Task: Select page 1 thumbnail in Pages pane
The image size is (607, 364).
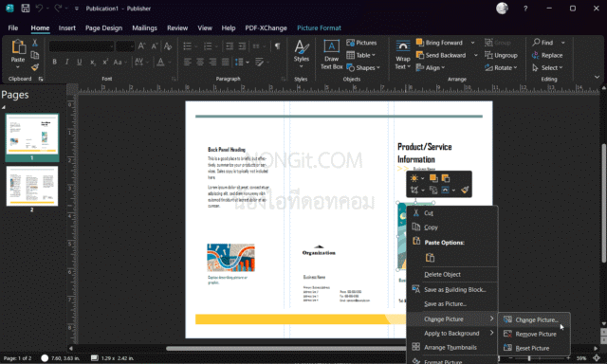Action: (x=32, y=134)
